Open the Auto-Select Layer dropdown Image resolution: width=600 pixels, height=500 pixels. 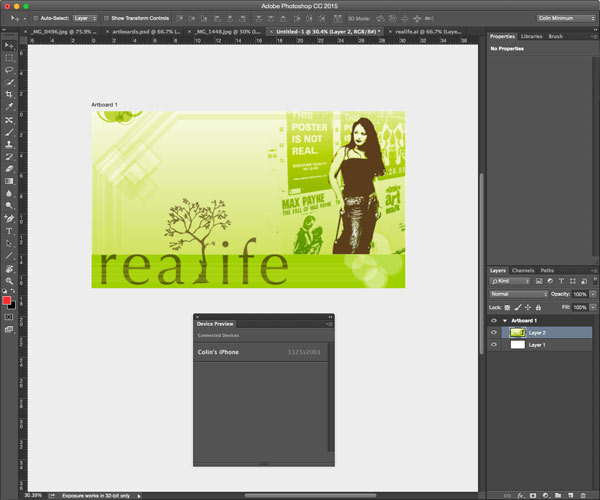85,18
